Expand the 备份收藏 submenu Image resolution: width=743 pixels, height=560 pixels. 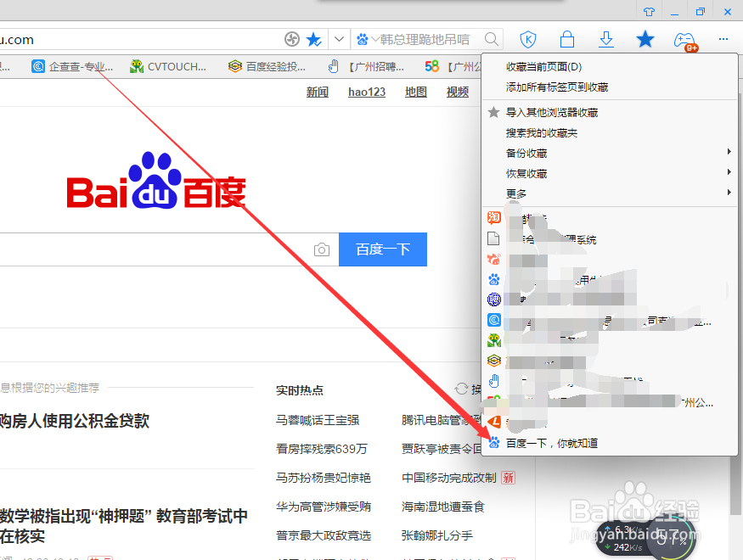[610, 154]
